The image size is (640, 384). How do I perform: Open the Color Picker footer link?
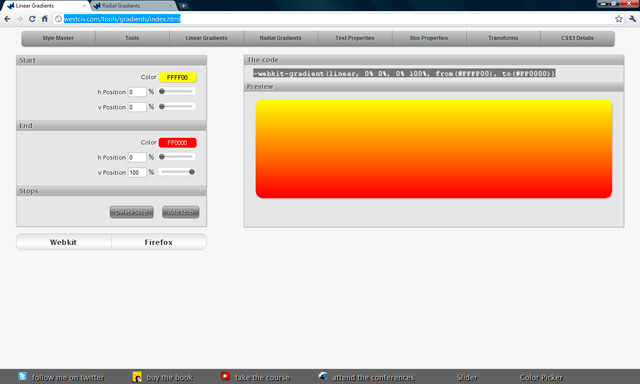(541, 377)
